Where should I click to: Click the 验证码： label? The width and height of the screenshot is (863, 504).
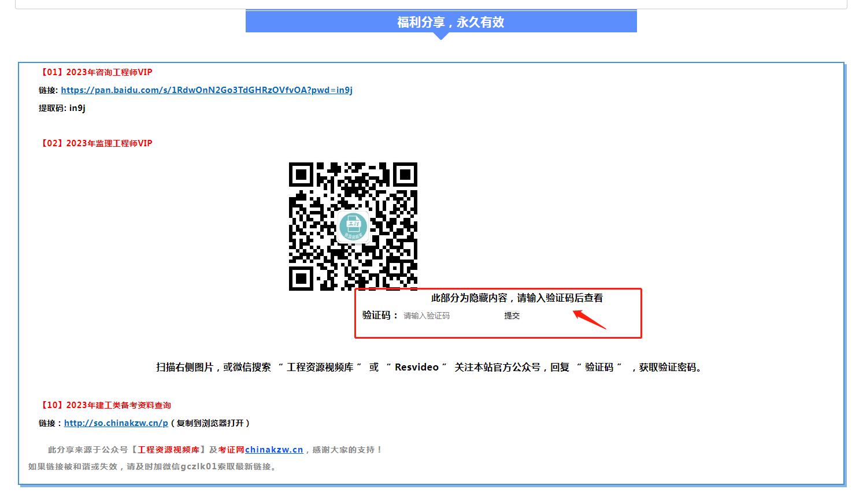click(x=380, y=316)
